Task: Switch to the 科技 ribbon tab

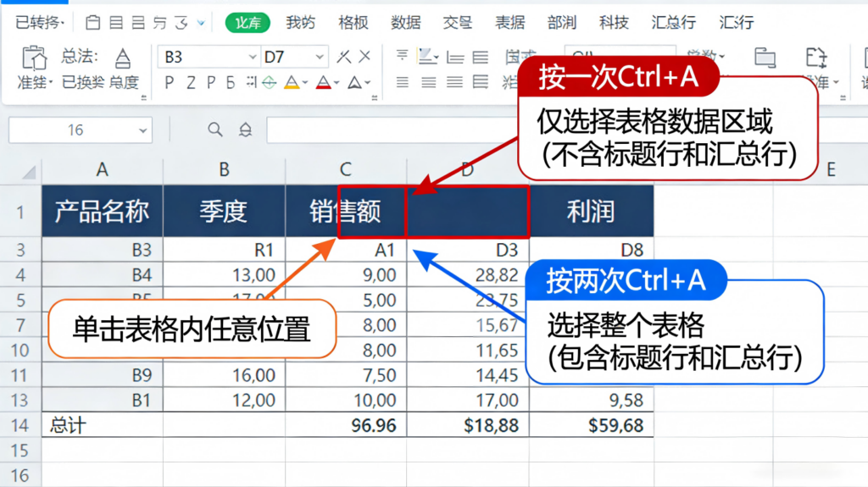Action: (x=614, y=23)
